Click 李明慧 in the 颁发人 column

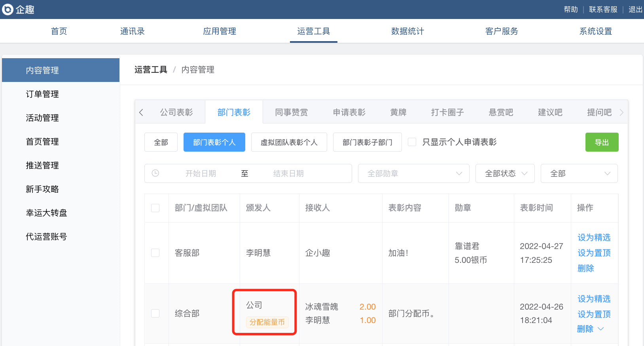[258, 253]
